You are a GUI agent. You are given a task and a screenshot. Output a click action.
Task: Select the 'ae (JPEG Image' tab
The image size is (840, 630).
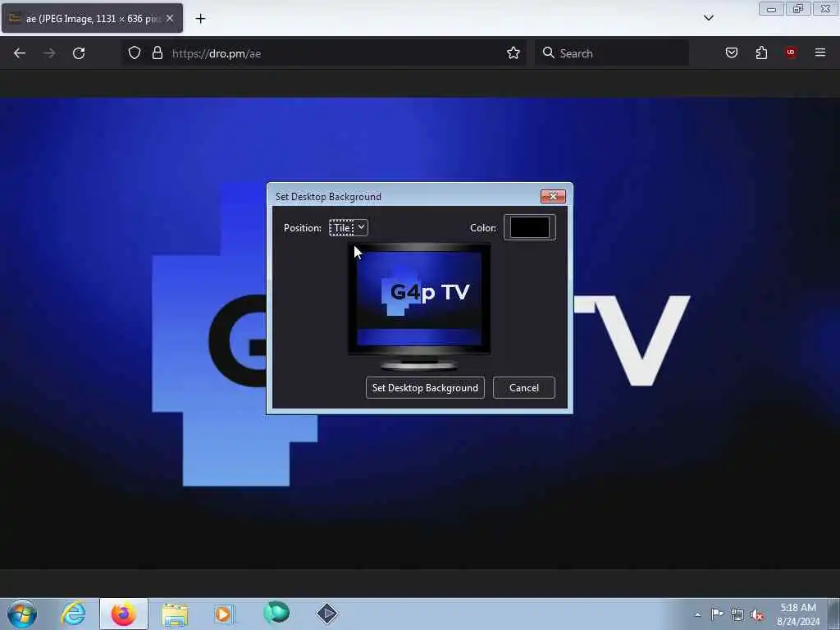[x=92, y=18]
